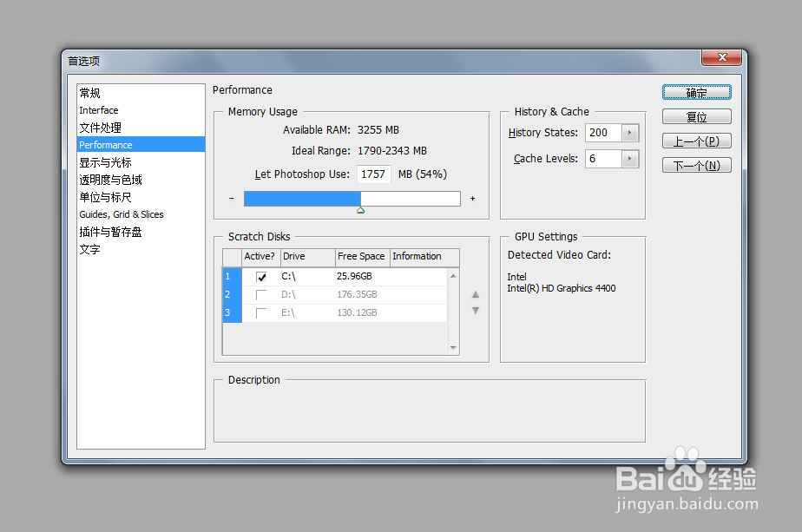Select 单位与标尺 category
Image resolution: width=802 pixels, height=532 pixels.
141,197
